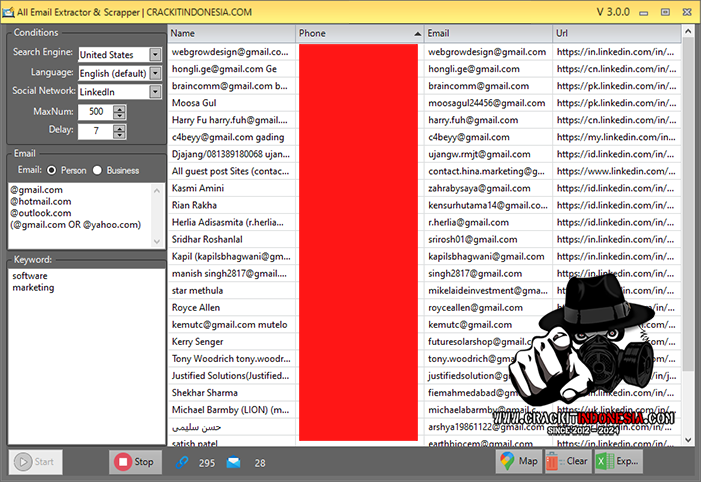Click the Start play icon
This screenshot has height=482, width=701.
pos(22,462)
